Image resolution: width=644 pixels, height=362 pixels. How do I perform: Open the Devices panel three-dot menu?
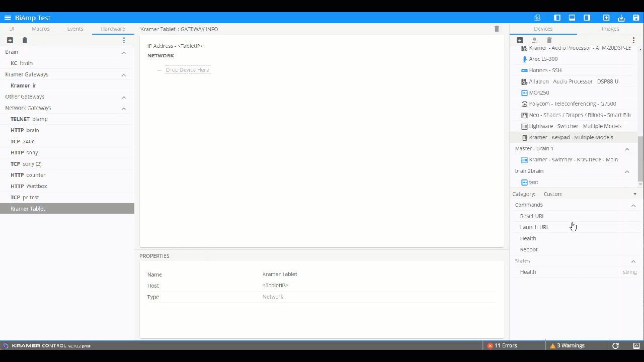(x=633, y=40)
